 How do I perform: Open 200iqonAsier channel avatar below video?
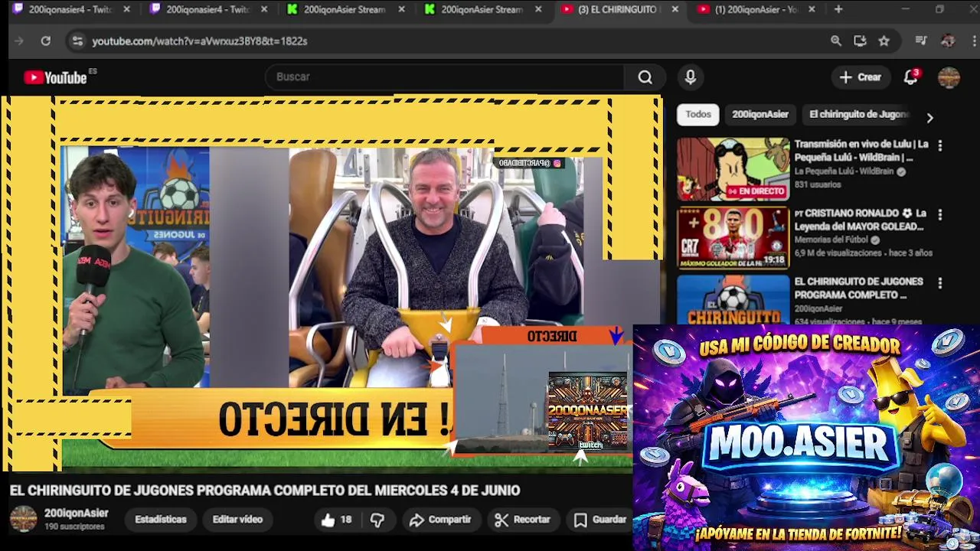pyautogui.click(x=23, y=519)
